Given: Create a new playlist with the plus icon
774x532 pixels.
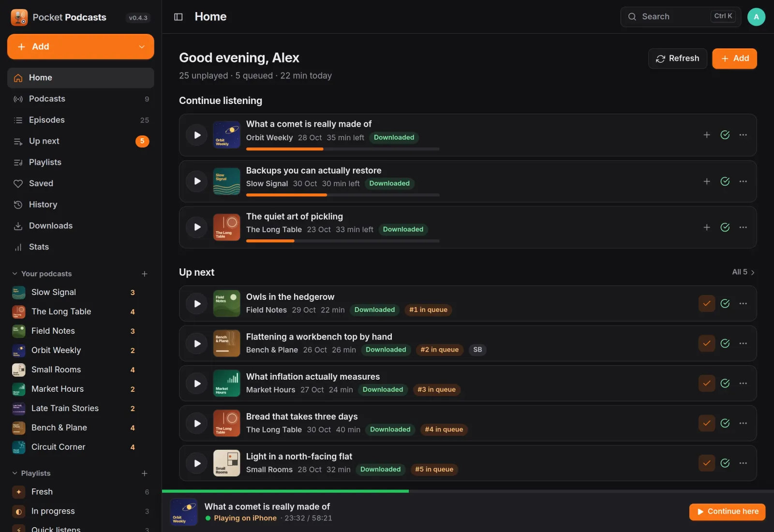Looking at the screenshot, I should tap(144, 473).
